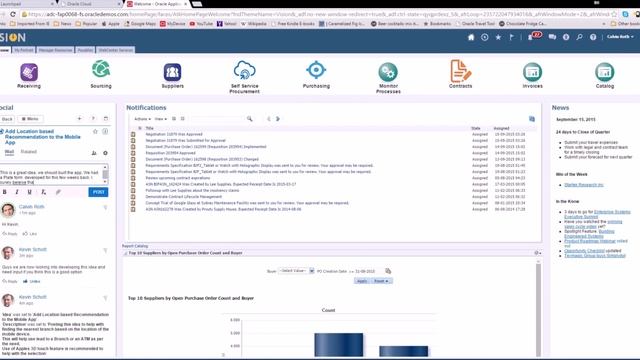Open notifications bell with red badge
The width and height of the screenshot is (640, 360).
tap(534, 36)
